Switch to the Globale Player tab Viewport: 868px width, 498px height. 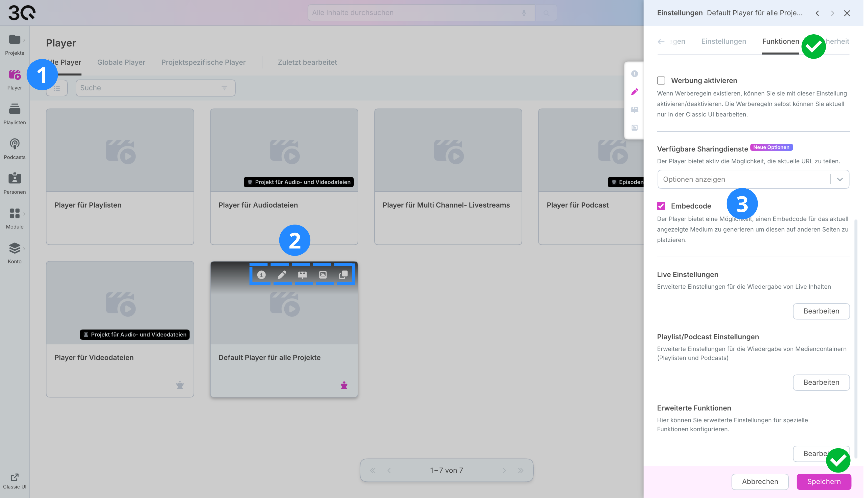coord(122,63)
